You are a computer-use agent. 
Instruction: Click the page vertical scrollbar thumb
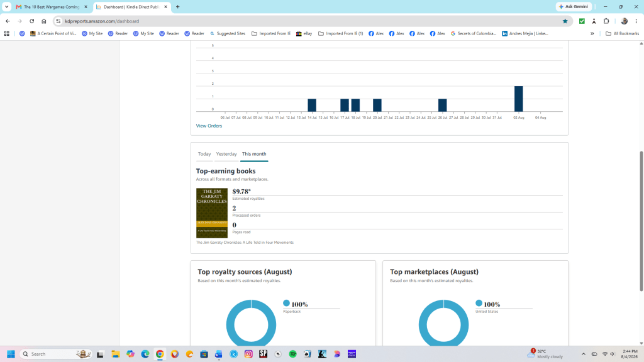coord(641,221)
